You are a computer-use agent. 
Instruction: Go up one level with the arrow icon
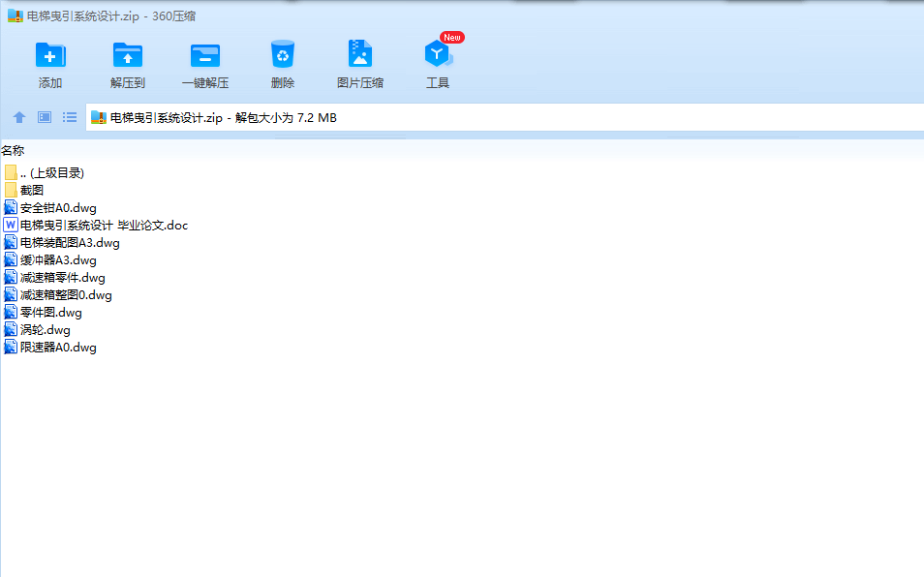pyautogui.click(x=18, y=117)
